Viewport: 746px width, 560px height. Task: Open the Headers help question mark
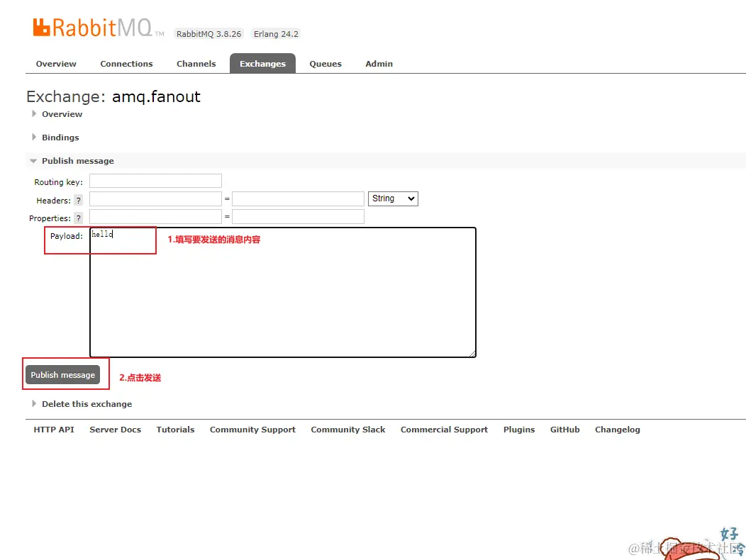pyautogui.click(x=79, y=201)
